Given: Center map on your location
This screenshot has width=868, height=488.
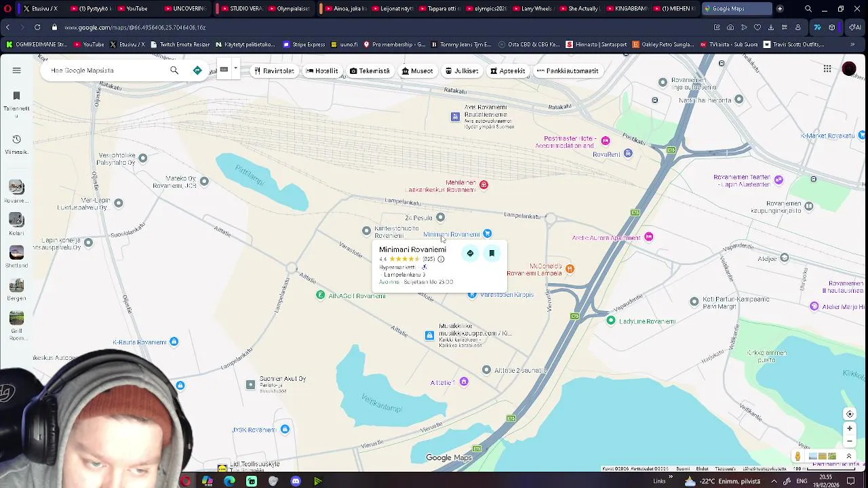Looking at the screenshot, I should click(x=850, y=414).
